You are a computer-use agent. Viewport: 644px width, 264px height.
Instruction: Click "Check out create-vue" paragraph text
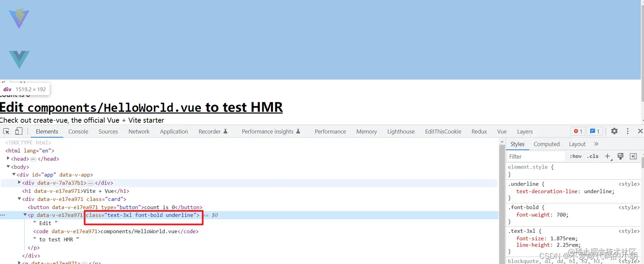(82, 120)
